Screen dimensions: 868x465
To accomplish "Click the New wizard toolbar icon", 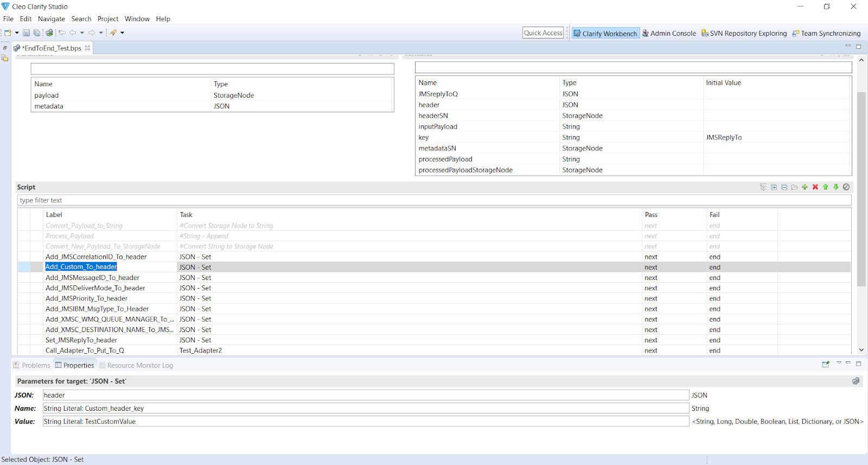I will coord(8,33).
